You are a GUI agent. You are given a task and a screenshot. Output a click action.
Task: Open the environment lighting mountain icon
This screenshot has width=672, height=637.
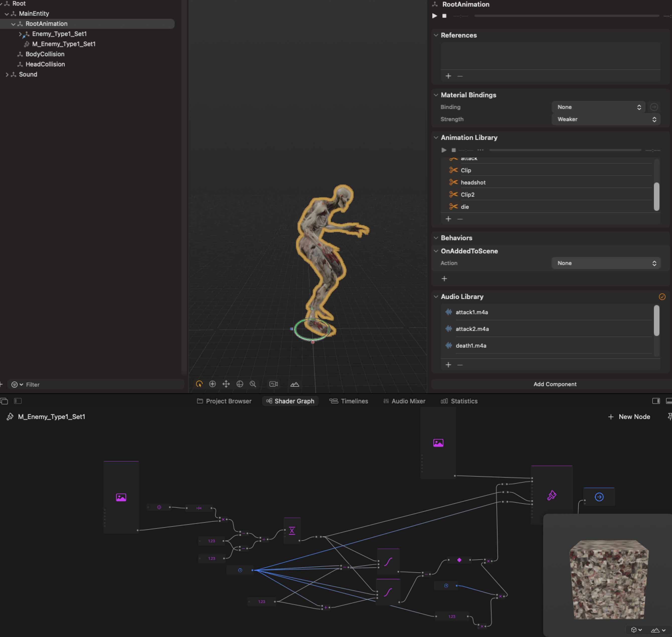point(295,384)
